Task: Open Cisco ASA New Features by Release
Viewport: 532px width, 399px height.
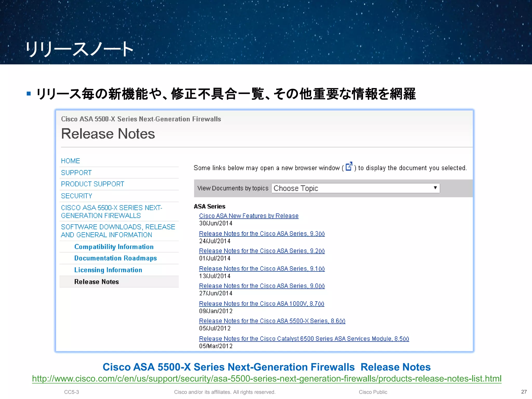Action: [249, 216]
